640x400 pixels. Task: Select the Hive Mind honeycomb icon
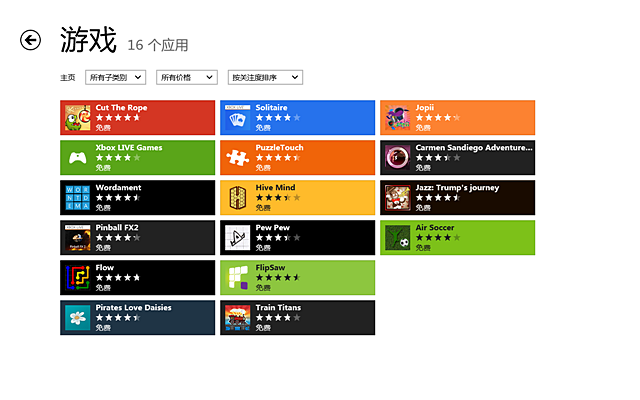coord(238,198)
